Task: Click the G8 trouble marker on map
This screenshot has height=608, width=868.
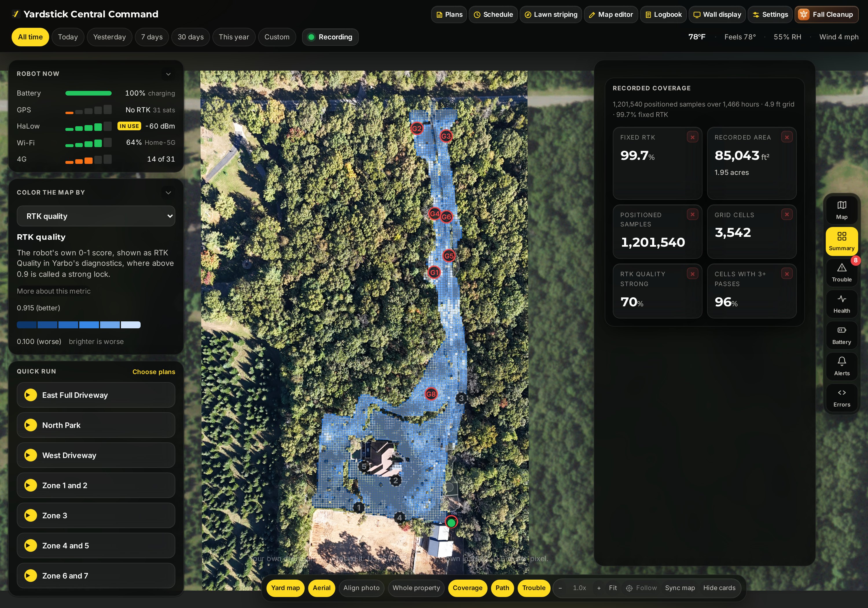Action: pos(431,394)
